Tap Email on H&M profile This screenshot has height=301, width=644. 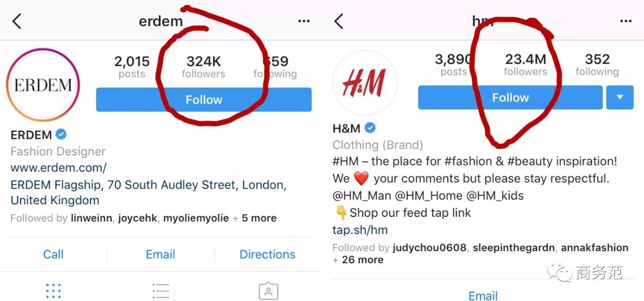[x=484, y=295]
